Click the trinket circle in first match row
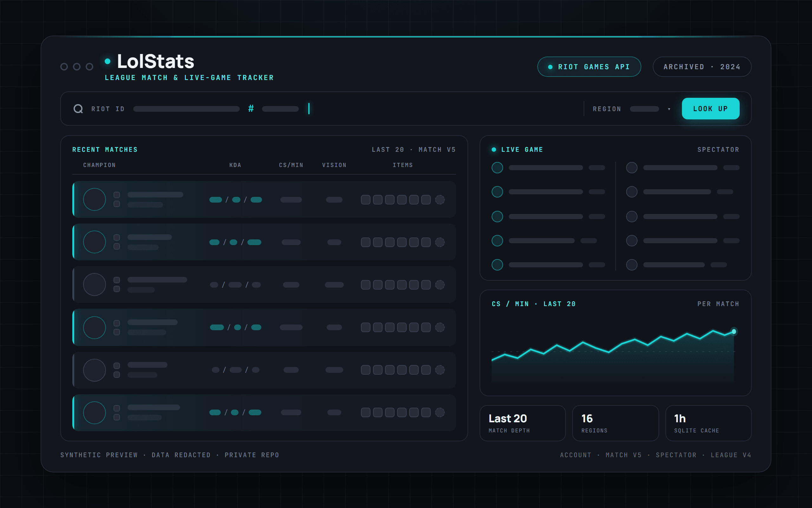 point(440,200)
